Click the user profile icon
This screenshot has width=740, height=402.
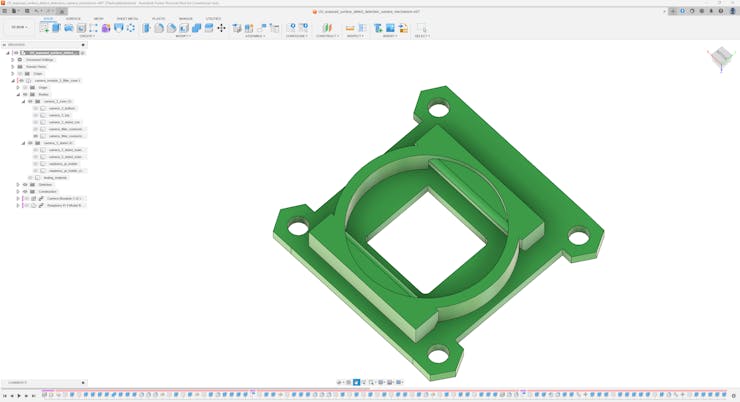pyautogui.click(x=732, y=11)
